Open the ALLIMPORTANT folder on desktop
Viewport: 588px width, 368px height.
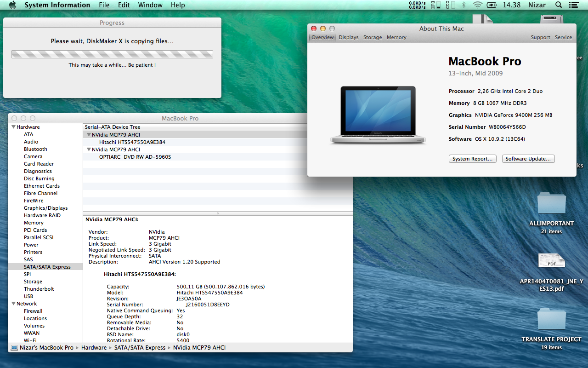coord(551,203)
